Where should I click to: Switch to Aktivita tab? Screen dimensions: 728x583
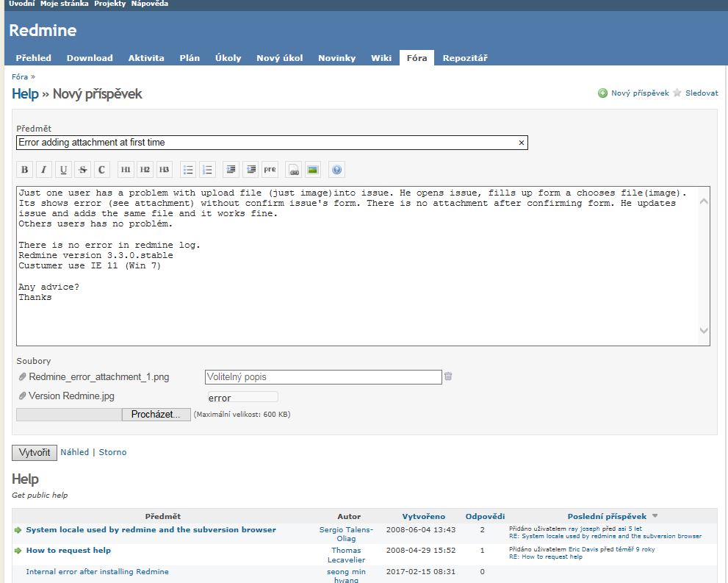pyautogui.click(x=146, y=58)
